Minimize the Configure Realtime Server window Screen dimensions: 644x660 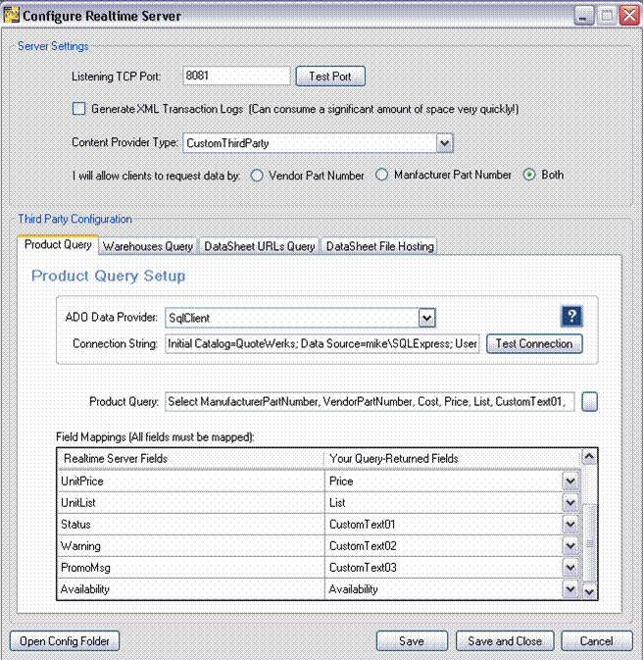(584, 16)
